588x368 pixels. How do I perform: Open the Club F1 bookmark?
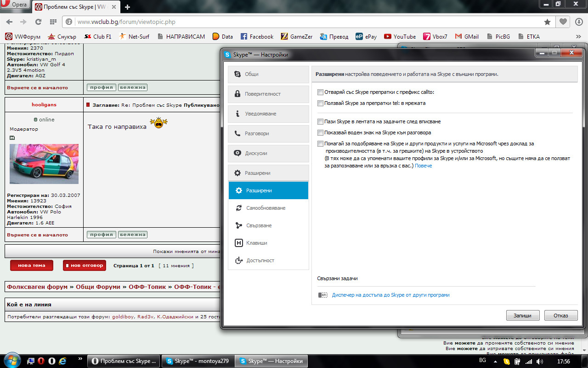pyautogui.click(x=97, y=36)
